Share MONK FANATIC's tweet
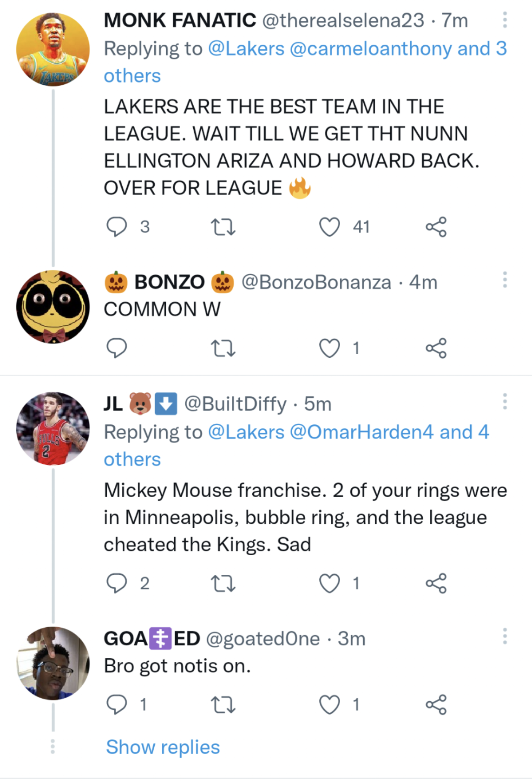This screenshot has height=781, width=532. [x=439, y=227]
